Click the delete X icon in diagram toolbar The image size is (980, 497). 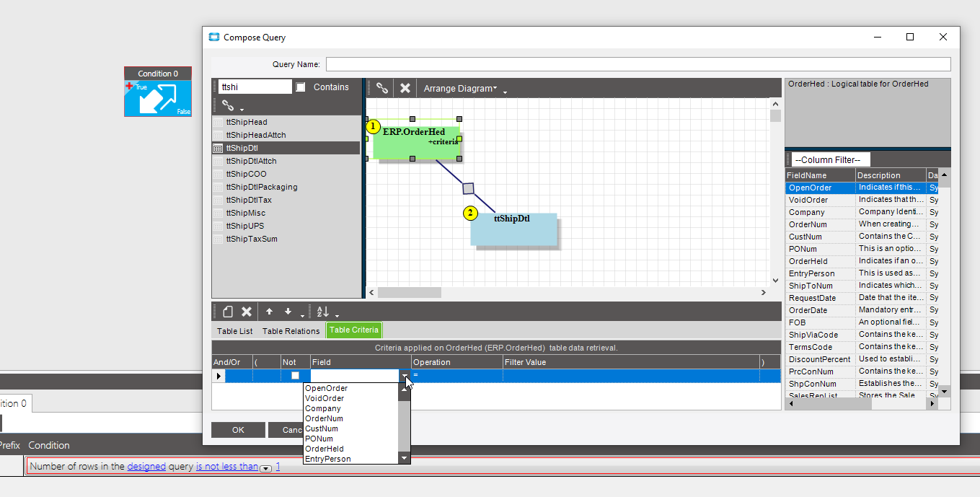click(405, 88)
